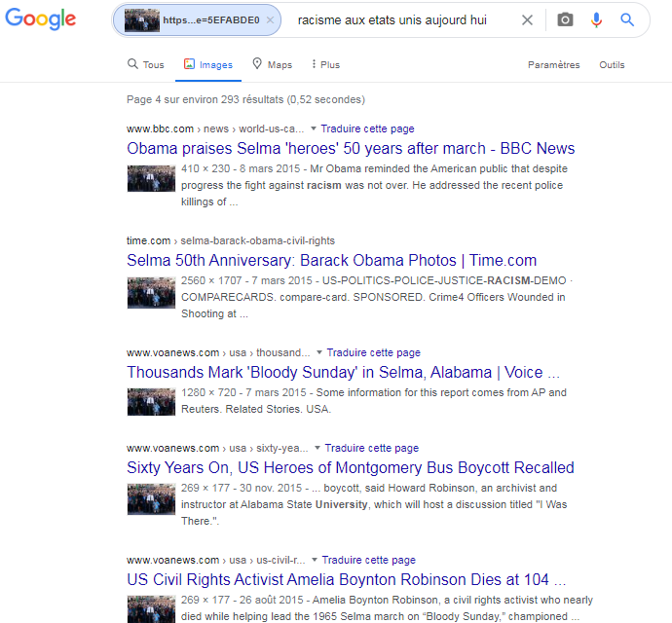Open search by image camera icon
The width and height of the screenshot is (672, 623).
click(x=565, y=19)
